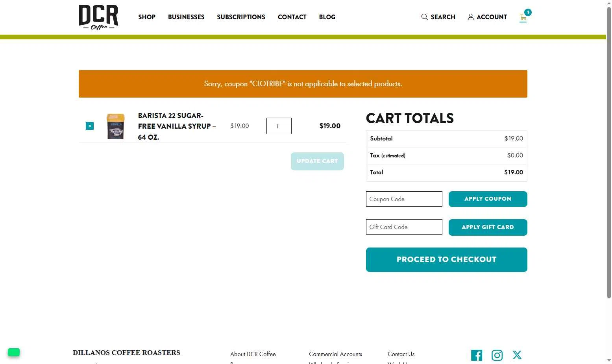Click the bold $19.00 line total for syrup
612x364 pixels.
pyautogui.click(x=330, y=126)
